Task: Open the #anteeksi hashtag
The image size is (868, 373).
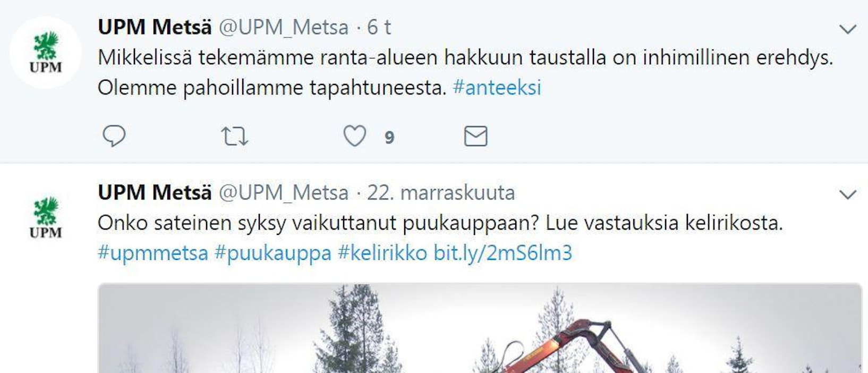Action: (x=497, y=88)
